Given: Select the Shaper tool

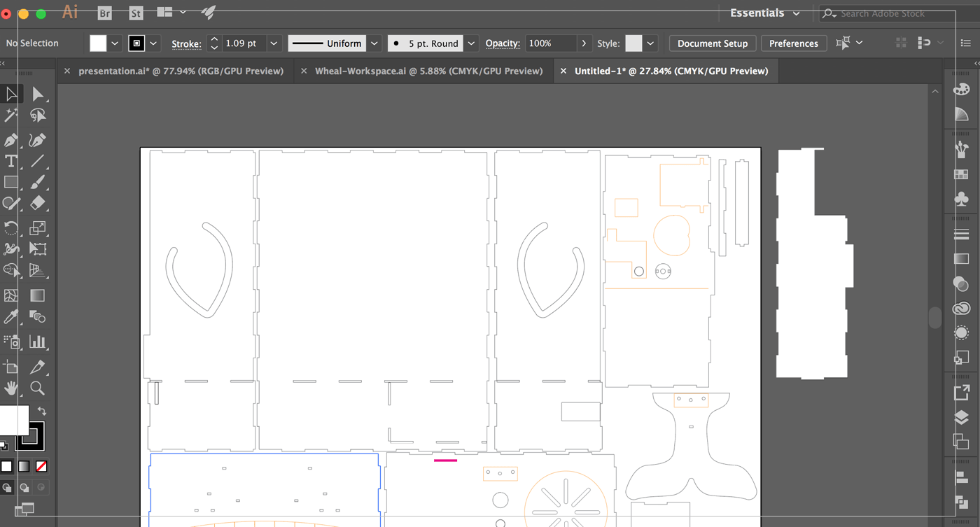Looking at the screenshot, I should coord(11,203).
